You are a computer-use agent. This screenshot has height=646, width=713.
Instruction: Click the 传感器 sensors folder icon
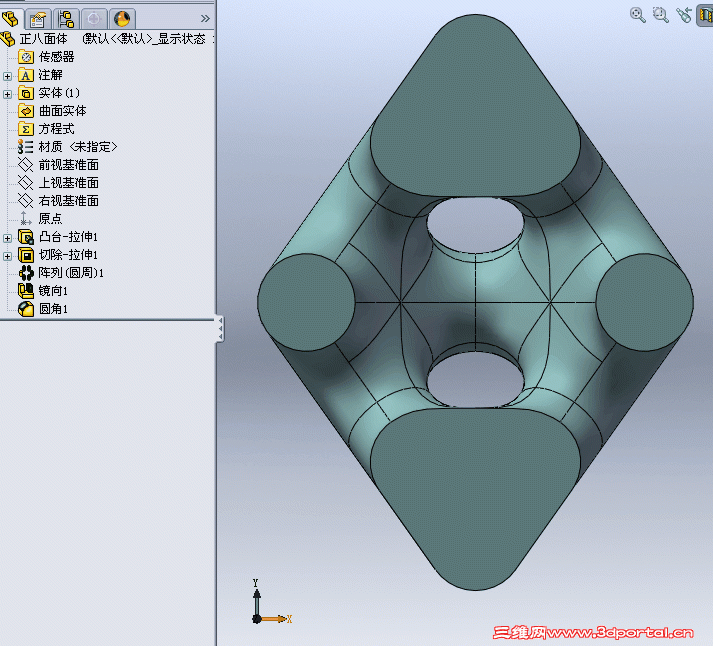coord(26,57)
